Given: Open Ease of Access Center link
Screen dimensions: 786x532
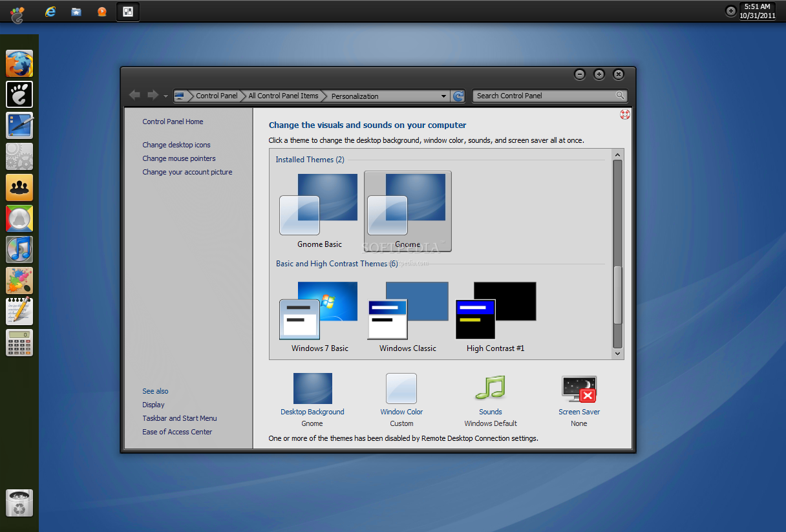Looking at the screenshot, I should 177,432.
